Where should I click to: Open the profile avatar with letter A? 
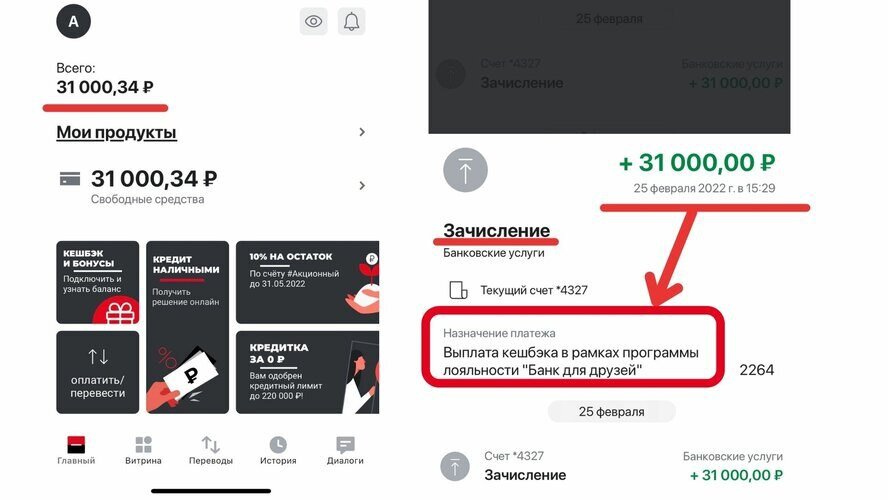[74, 22]
